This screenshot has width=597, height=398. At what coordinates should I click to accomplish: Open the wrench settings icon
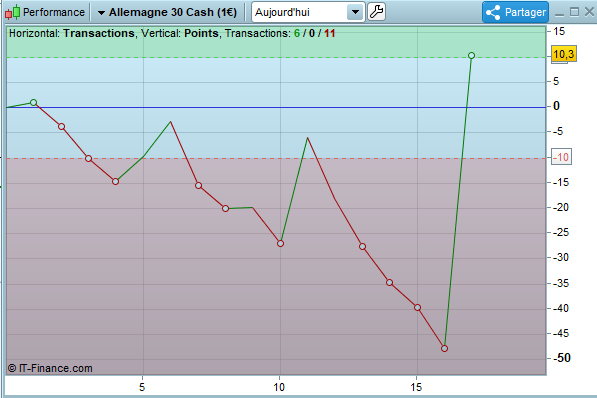tap(376, 12)
